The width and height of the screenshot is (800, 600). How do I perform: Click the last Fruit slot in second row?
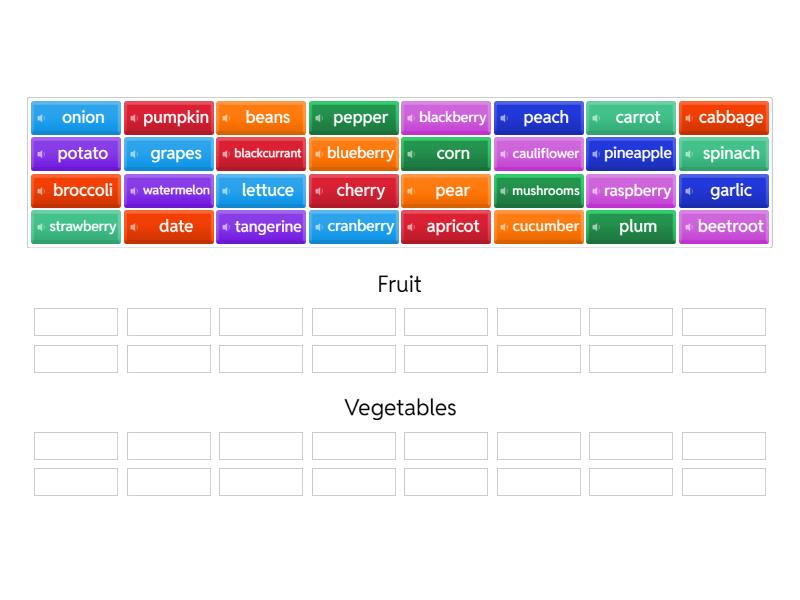pyautogui.click(x=723, y=359)
